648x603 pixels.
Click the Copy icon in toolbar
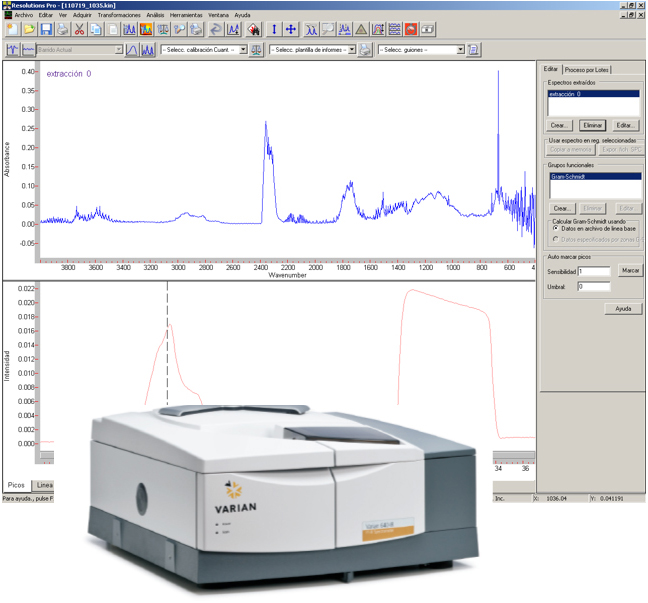coord(96,29)
